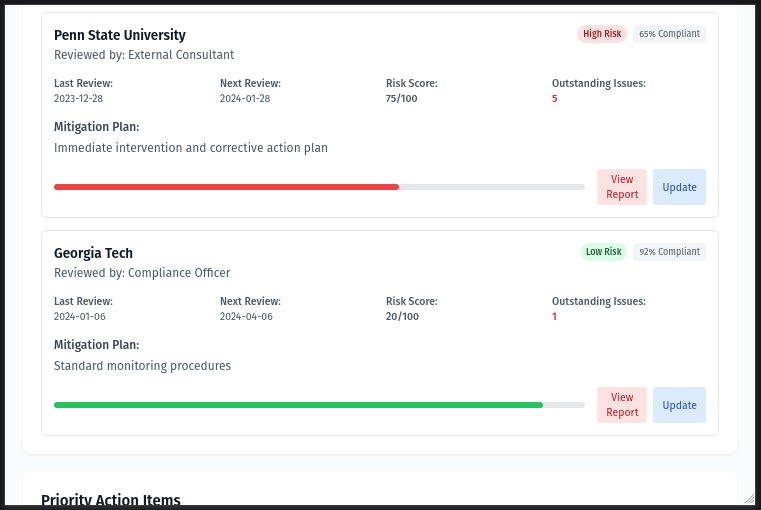Screen dimensions: 761x510
Task: Open View Report for Penn State University
Action: tap(622, 187)
